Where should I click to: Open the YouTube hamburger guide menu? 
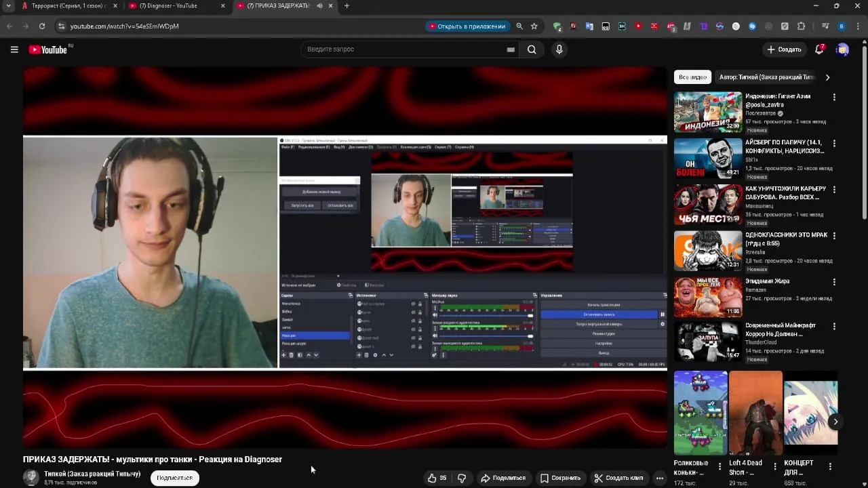click(14, 49)
